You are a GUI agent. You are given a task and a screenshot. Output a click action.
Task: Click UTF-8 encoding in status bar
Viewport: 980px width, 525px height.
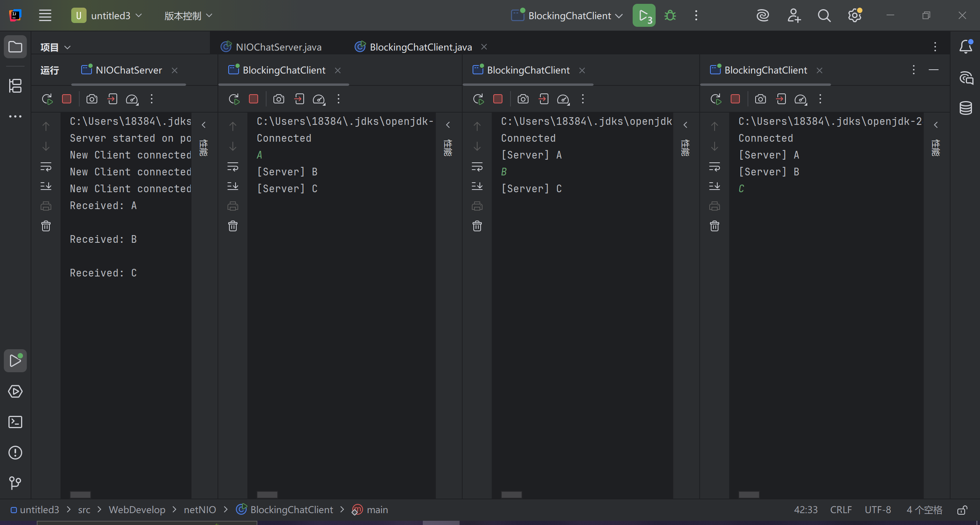(x=877, y=510)
